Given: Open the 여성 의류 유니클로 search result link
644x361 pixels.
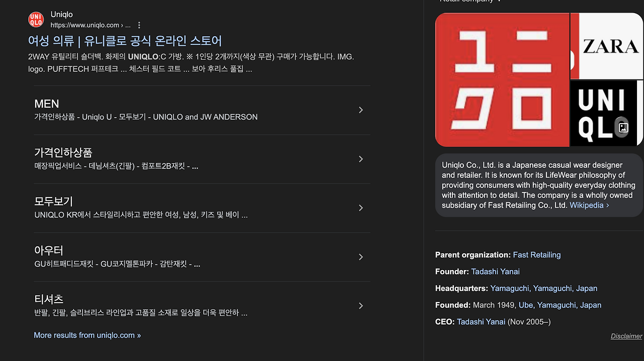Looking at the screenshot, I should (124, 40).
